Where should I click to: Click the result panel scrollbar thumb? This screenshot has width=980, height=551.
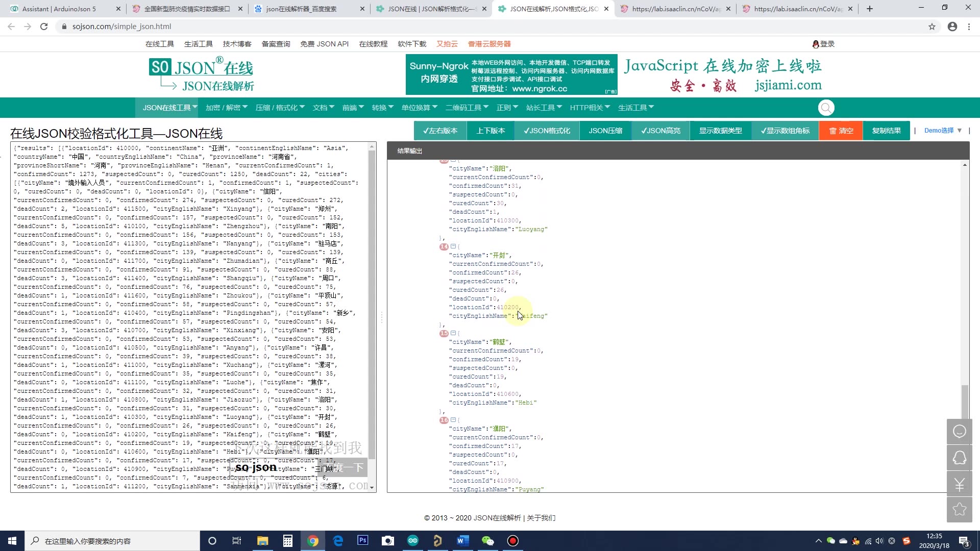964,402
